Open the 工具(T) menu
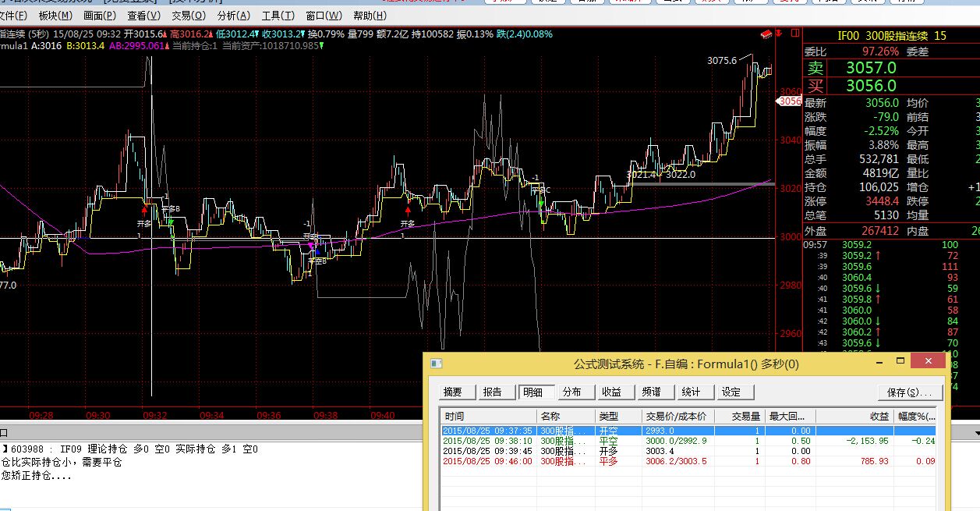Viewport: 980px width, 511px height. click(x=278, y=16)
